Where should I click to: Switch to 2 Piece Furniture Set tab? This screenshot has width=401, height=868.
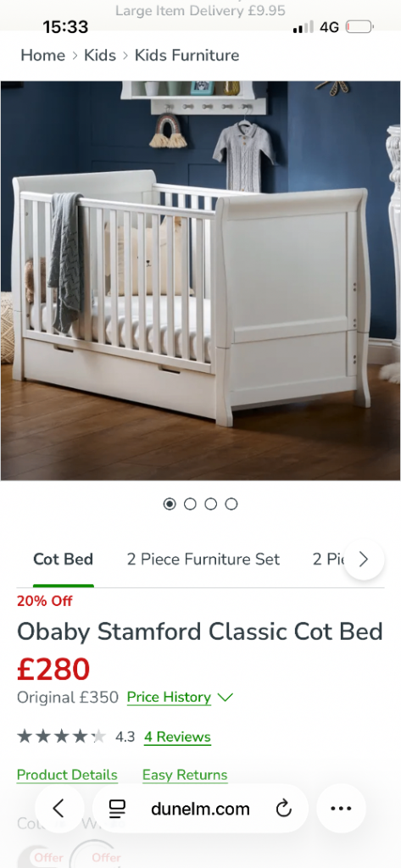203,559
